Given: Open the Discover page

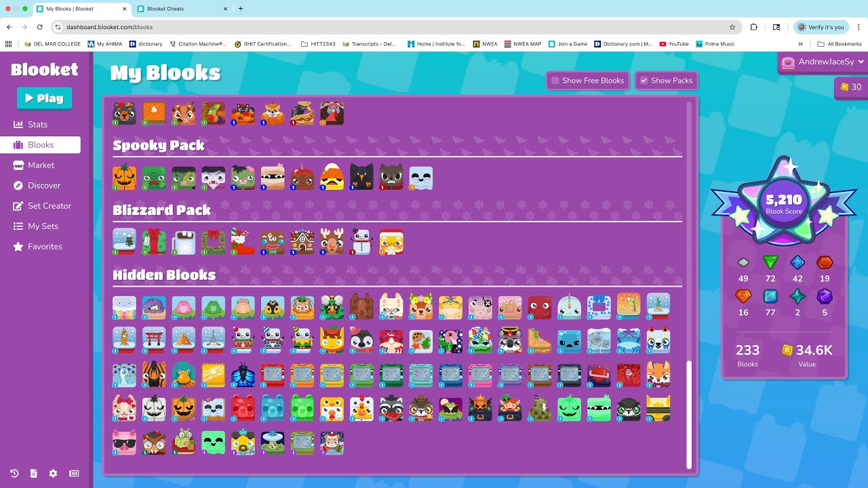Looking at the screenshot, I should [40, 186].
